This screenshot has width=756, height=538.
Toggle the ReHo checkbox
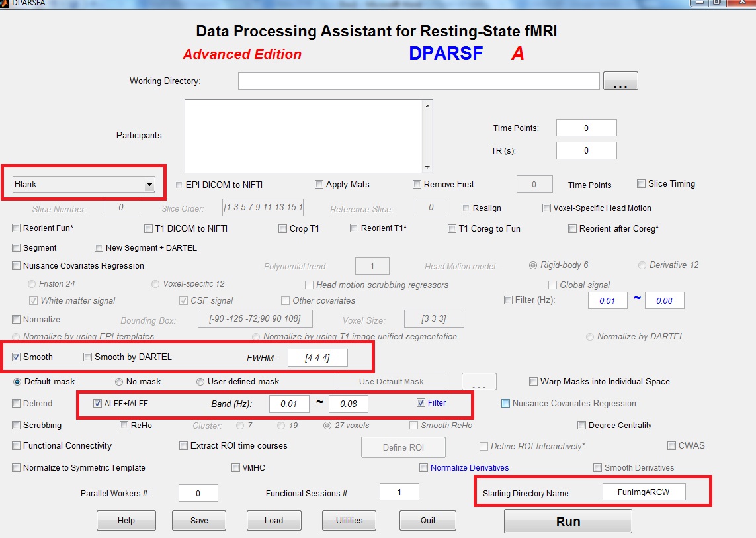(124, 425)
